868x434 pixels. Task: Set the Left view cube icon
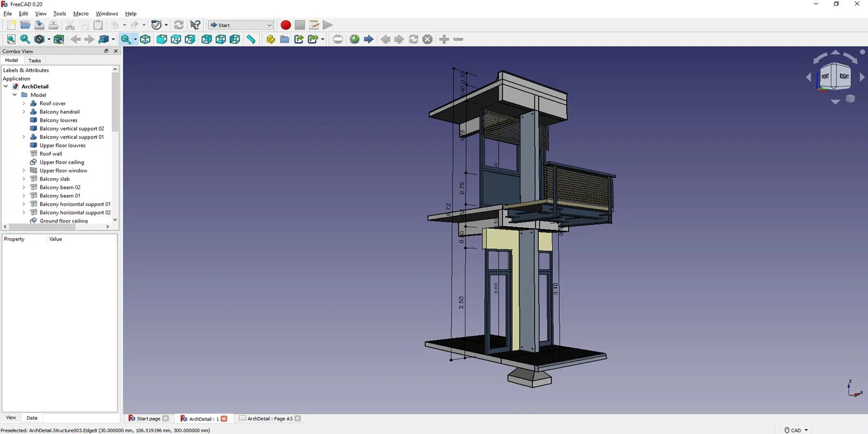(x=235, y=39)
